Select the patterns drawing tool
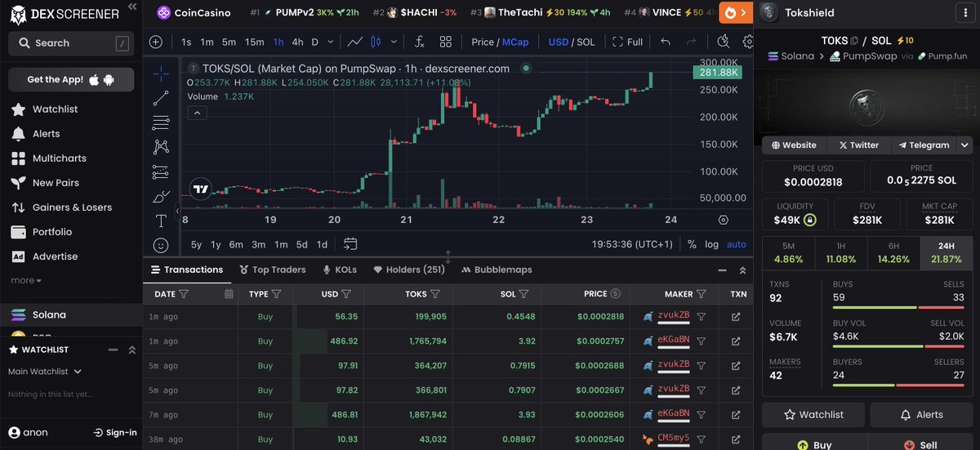 pyautogui.click(x=161, y=148)
